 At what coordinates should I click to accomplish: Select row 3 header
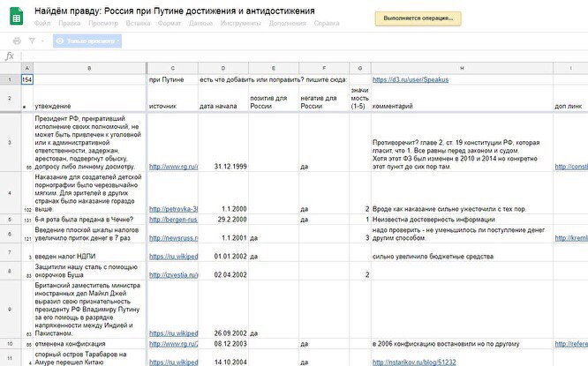click(x=10, y=142)
